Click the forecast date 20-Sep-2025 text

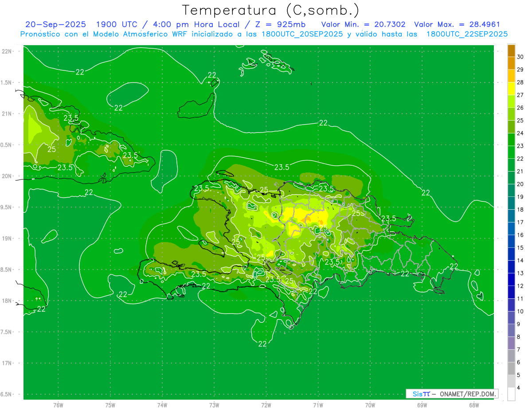(x=55, y=24)
